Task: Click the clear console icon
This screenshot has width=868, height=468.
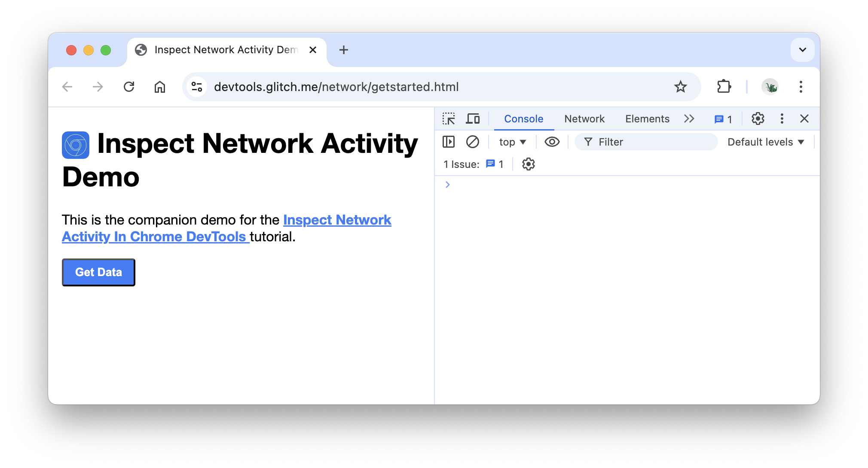Action: [x=472, y=141]
